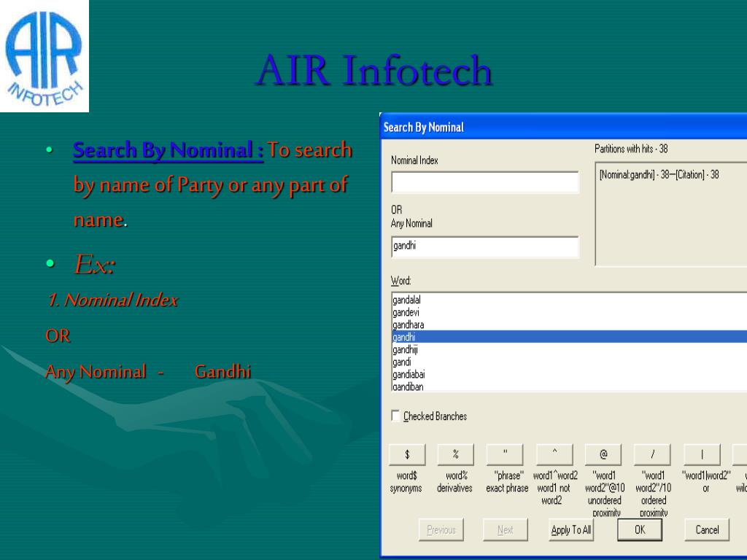Click the | or operator button
Screen dimensions: 747x560
pyautogui.click(x=703, y=454)
